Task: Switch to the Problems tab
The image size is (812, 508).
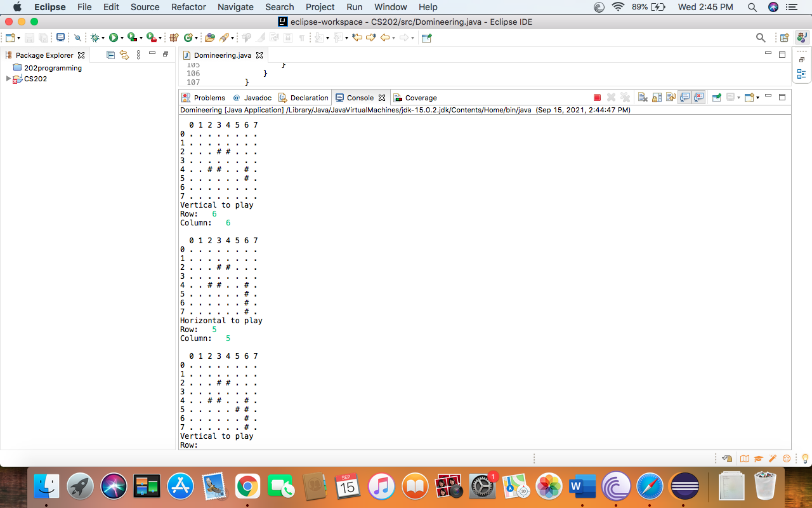Action: point(203,98)
